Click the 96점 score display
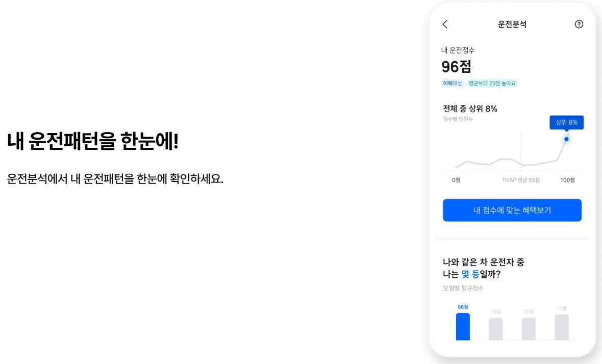This screenshot has height=364, width=602. (x=456, y=67)
